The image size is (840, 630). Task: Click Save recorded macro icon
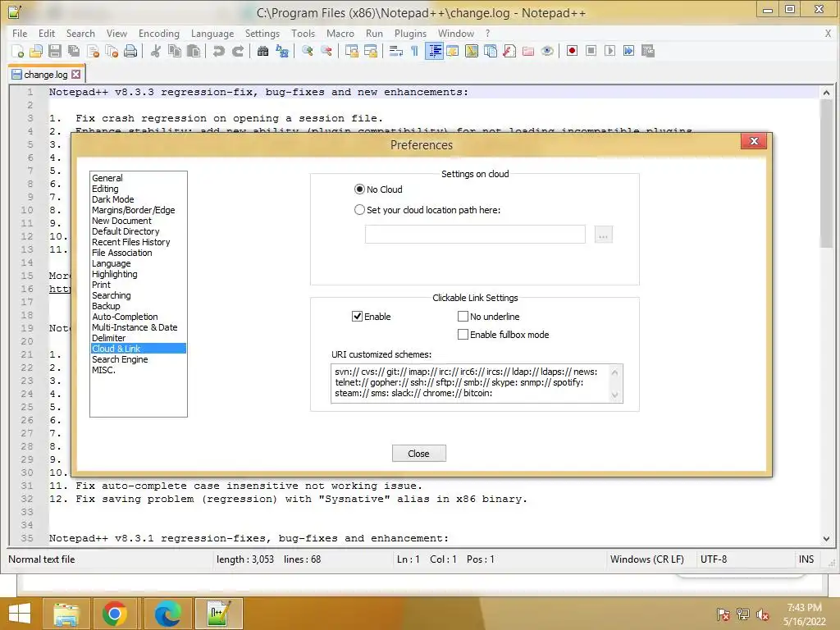[648, 51]
